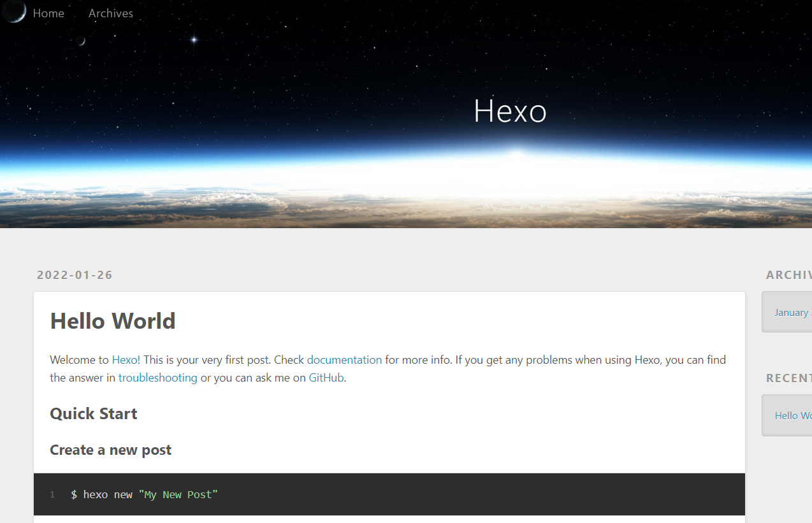Click the Quick Start heading
812x523 pixels.
94,414
